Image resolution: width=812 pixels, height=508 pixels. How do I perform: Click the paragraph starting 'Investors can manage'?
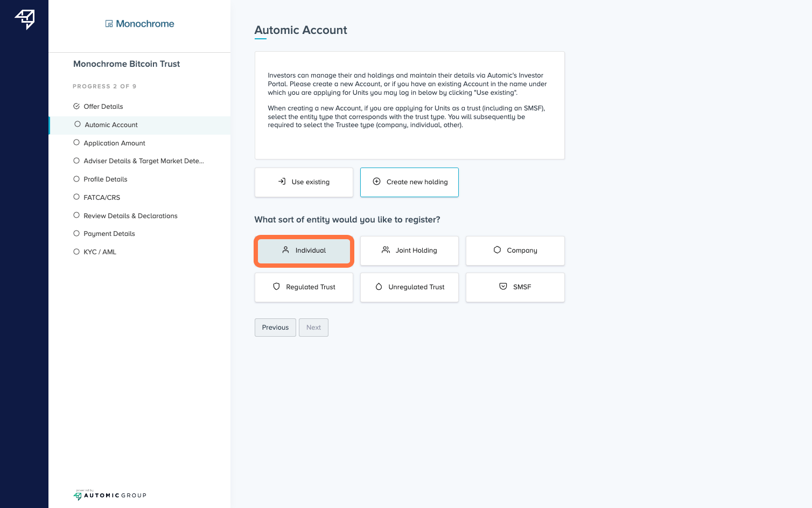pyautogui.click(x=408, y=84)
